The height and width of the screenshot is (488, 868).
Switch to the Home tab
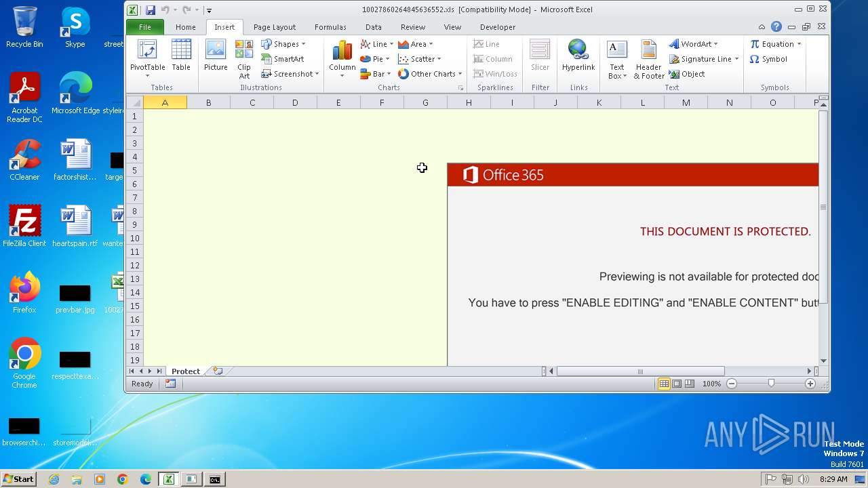click(x=185, y=27)
